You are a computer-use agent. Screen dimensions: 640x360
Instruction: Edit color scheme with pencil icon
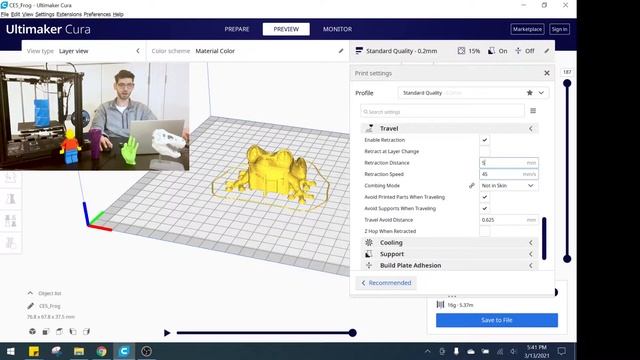tap(341, 51)
